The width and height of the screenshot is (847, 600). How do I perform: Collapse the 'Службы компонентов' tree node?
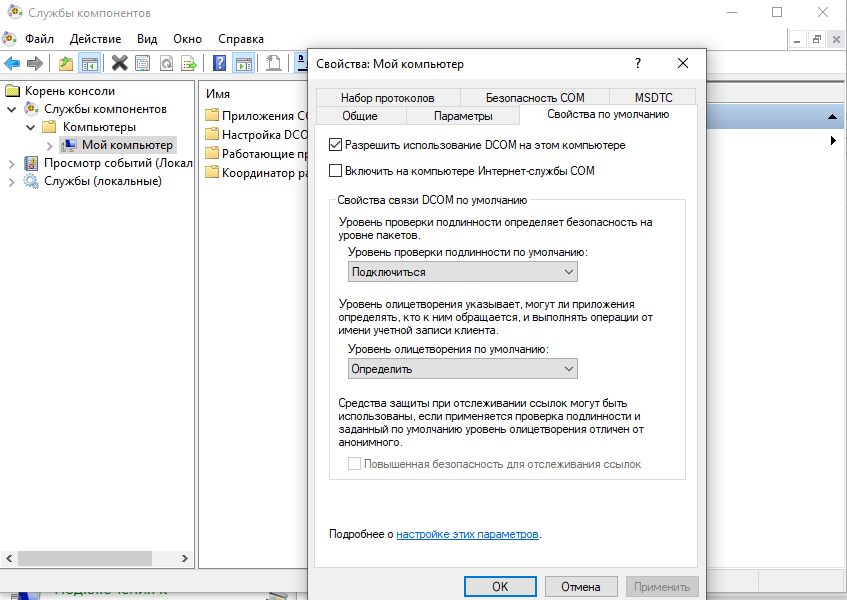(12, 109)
